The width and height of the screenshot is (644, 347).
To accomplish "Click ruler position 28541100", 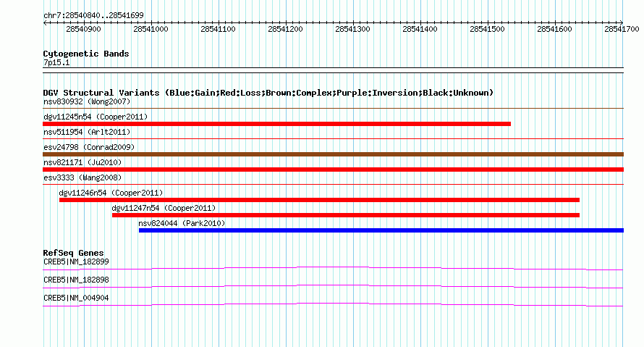I will tap(218, 29).
